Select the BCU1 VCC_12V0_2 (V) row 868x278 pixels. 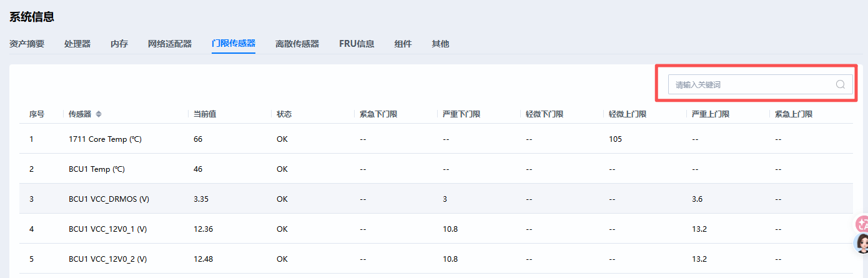click(x=107, y=259)
